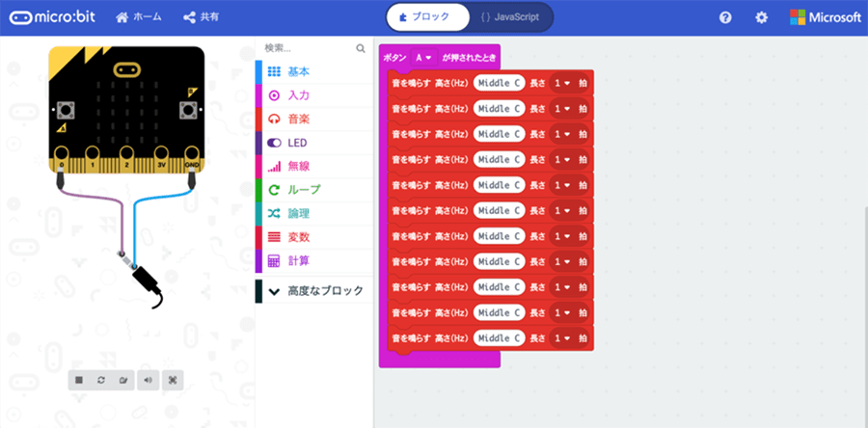Open beat length dropdown in tenth tone block

click(563, 312)
